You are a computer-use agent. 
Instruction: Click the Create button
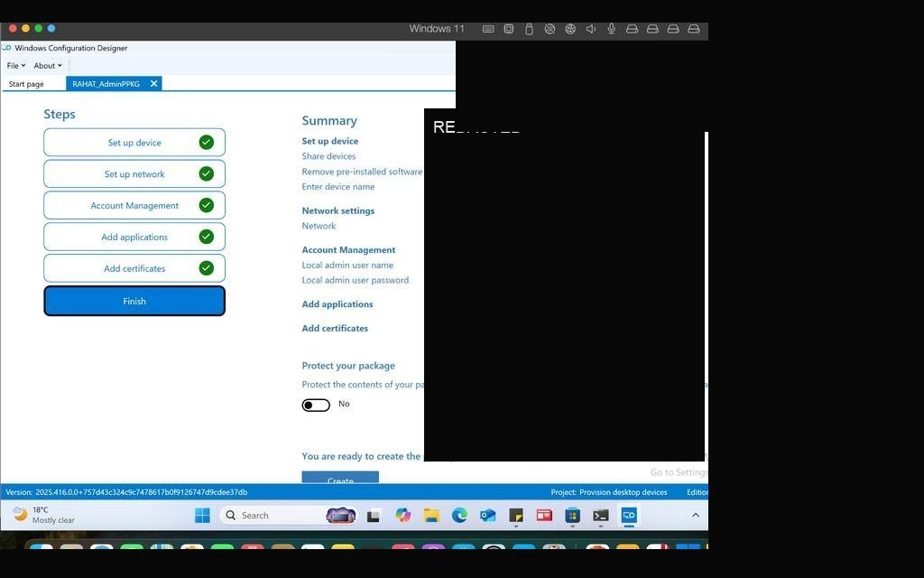[340, 477]
